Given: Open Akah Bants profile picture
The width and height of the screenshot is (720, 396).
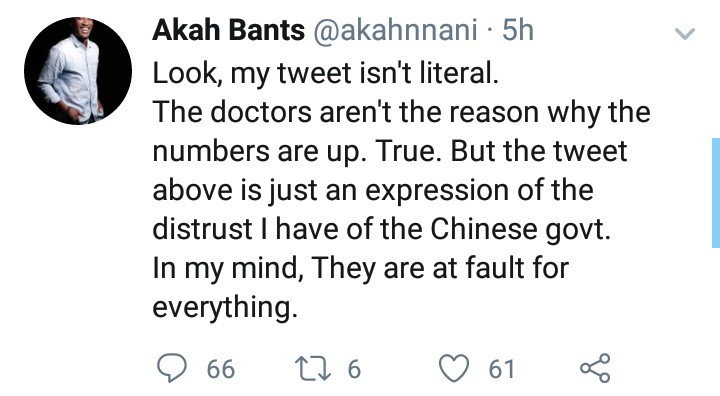Looking at the screenshot, I should click(78, 71).
